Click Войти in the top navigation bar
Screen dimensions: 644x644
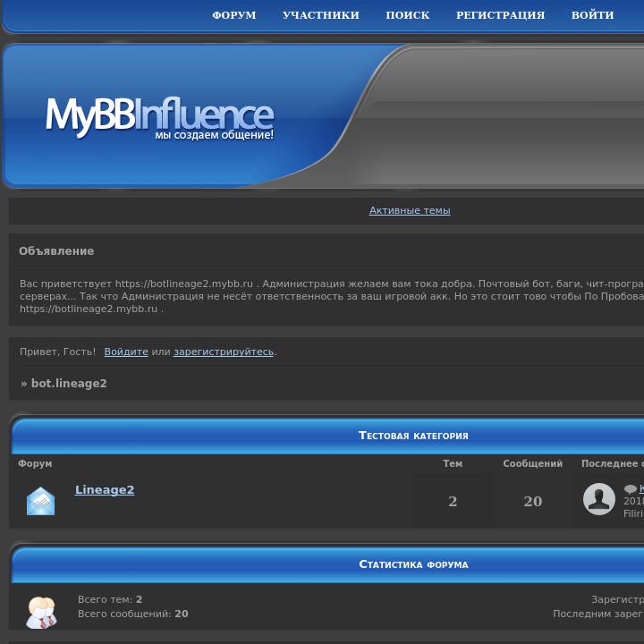point(592,15)
